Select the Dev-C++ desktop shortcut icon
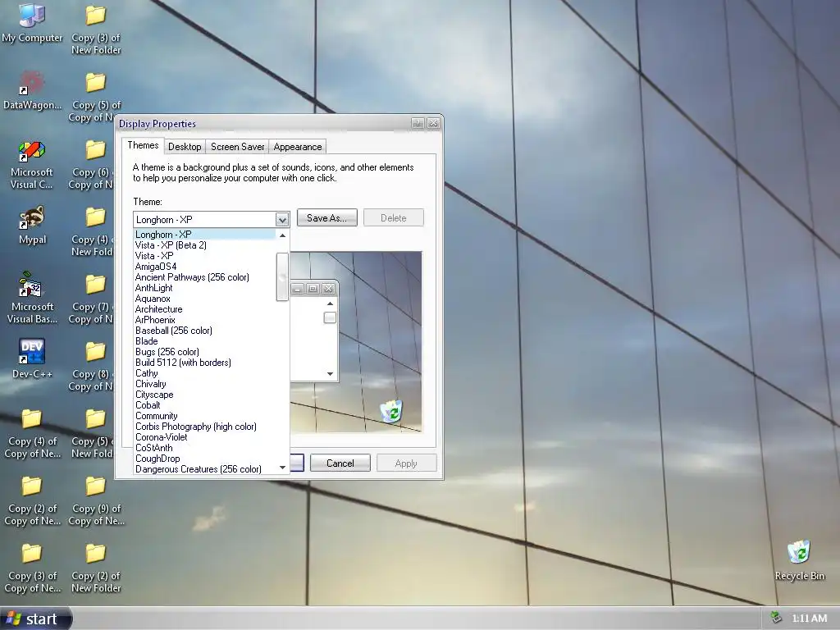Viewport: 840px width, 630px height. coord(32,358)
